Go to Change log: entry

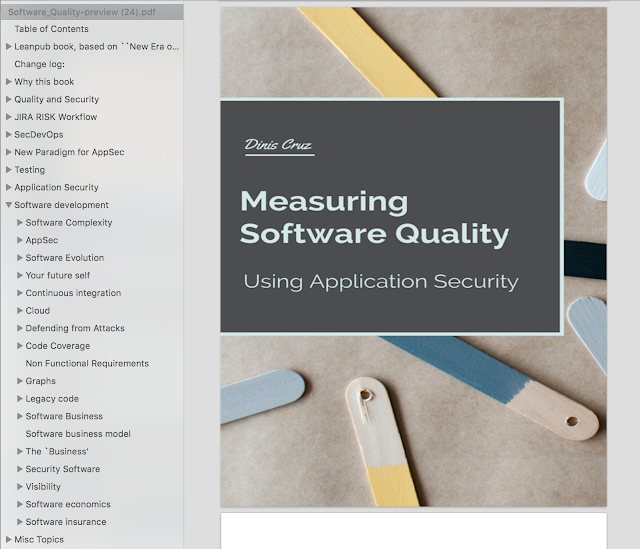40,64
